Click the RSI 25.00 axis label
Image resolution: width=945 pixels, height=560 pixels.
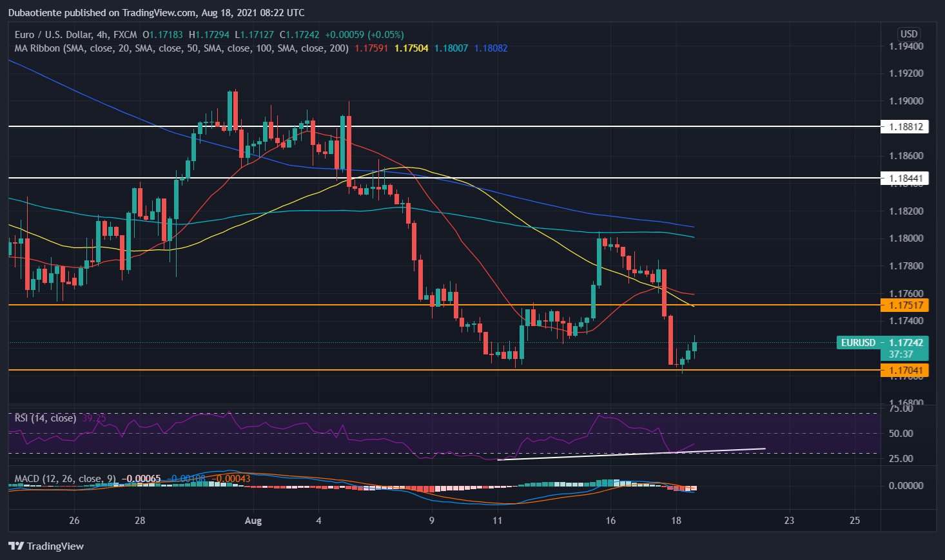pyautogui.click(x=901, y=459)
